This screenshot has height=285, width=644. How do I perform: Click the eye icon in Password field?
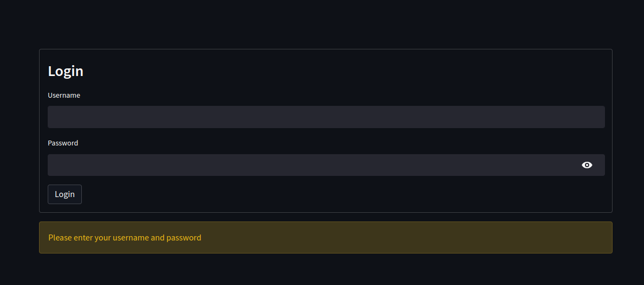click(x=587, y=165)
